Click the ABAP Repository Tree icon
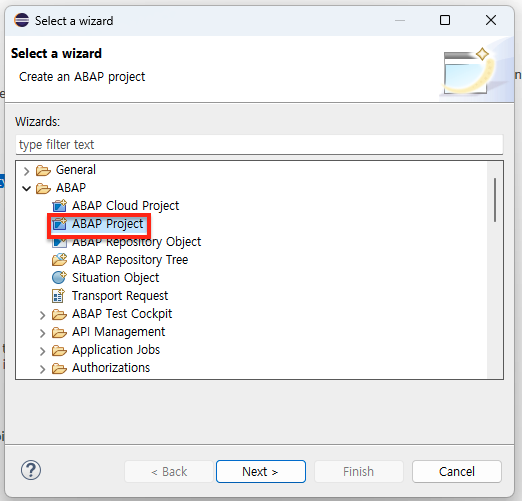Viewport: 522px width, 501px height. pyautogui.click(x=60, y=260)
